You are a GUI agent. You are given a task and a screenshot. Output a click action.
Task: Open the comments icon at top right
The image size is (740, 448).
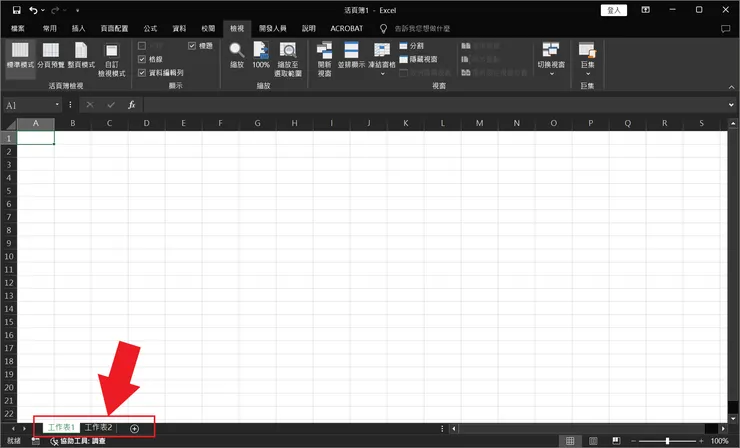pos(725,29)
